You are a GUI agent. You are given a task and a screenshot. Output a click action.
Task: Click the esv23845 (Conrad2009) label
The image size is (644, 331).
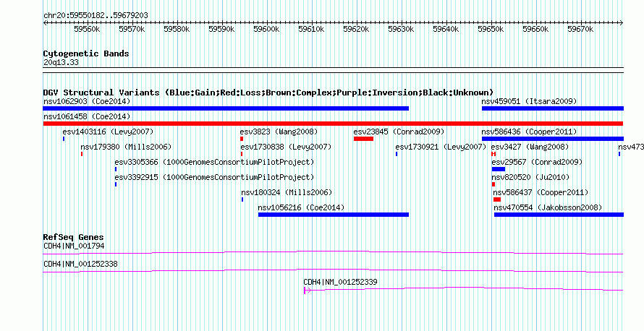[399, 132]
